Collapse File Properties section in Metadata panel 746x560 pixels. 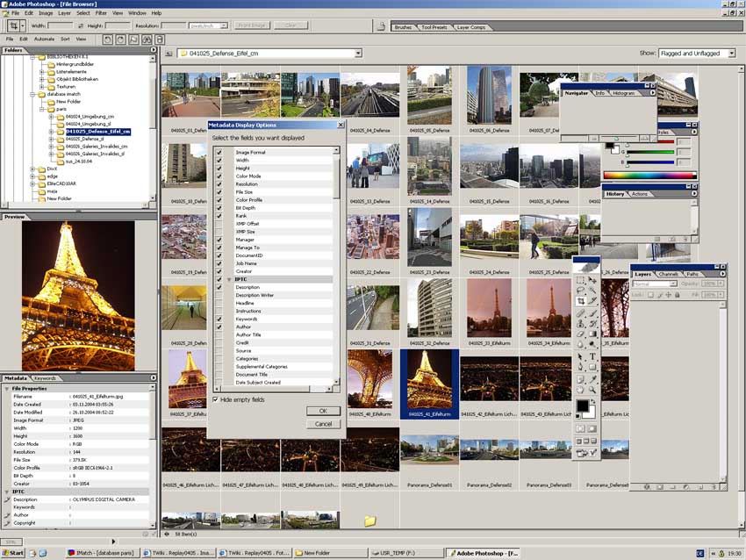tap(7, 389)
